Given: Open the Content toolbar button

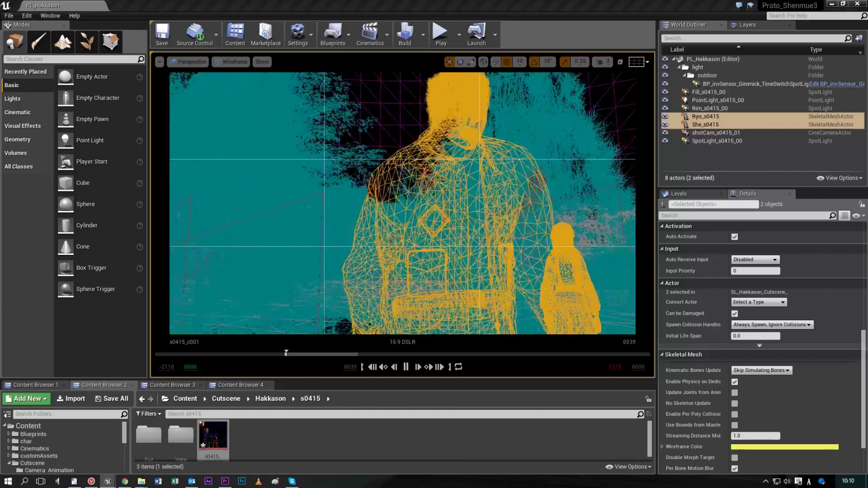Looking at the screenshot, I should (x=235, y=35).
